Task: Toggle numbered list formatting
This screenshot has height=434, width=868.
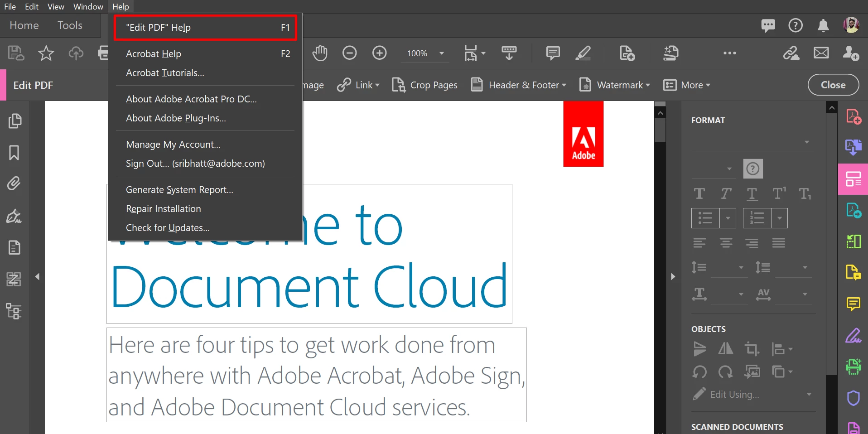Action: [757, 218]
